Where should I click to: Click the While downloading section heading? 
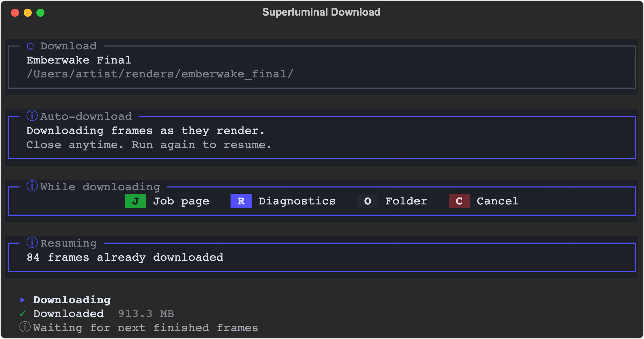click(100, 187)
